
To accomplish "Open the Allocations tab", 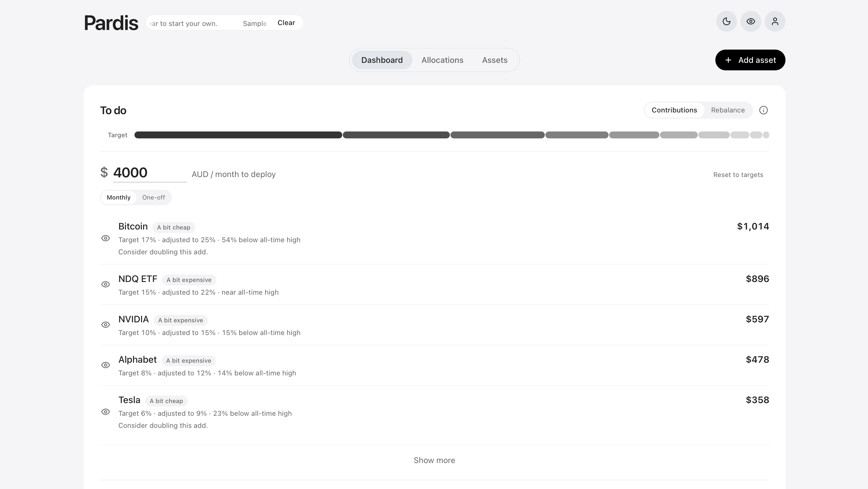I will coord(442,60).
